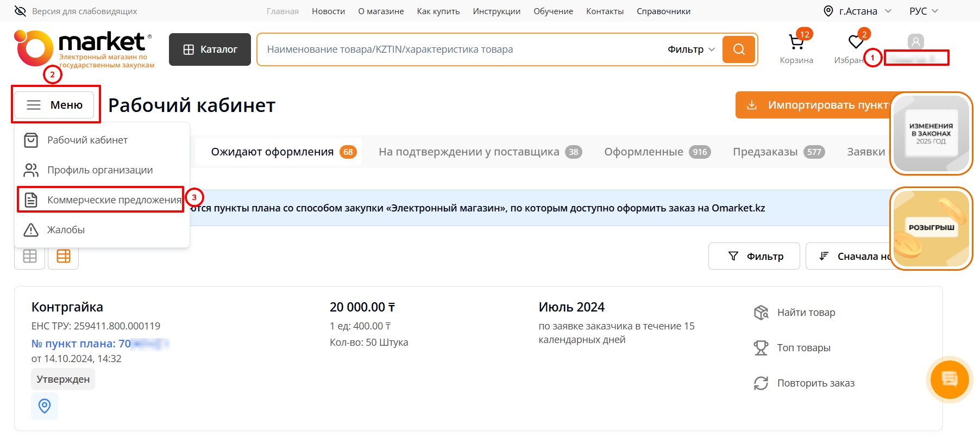Open the shopping cart (Корзина)
The image size is (980, 436).
pos(796,43)
